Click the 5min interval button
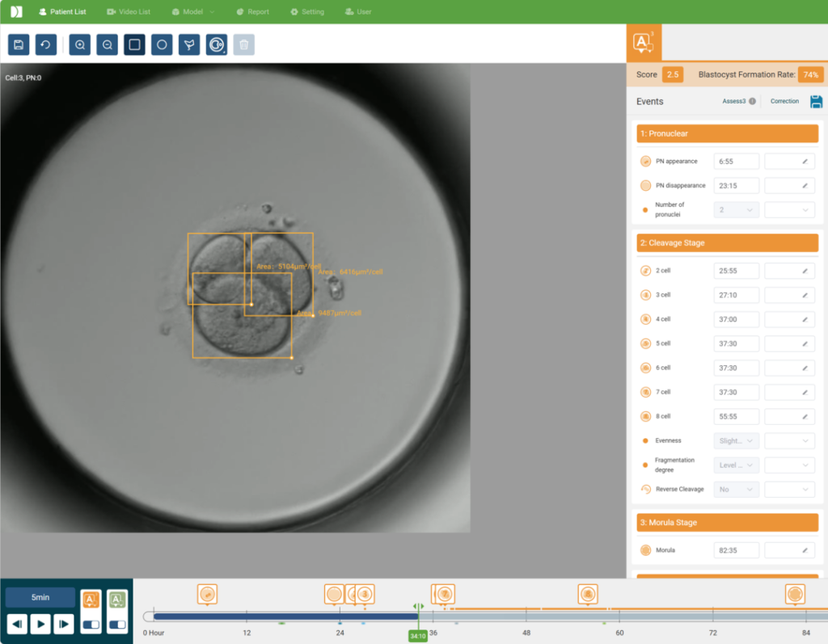The width and height of the screenshot is (828, 644). point(40,598)
